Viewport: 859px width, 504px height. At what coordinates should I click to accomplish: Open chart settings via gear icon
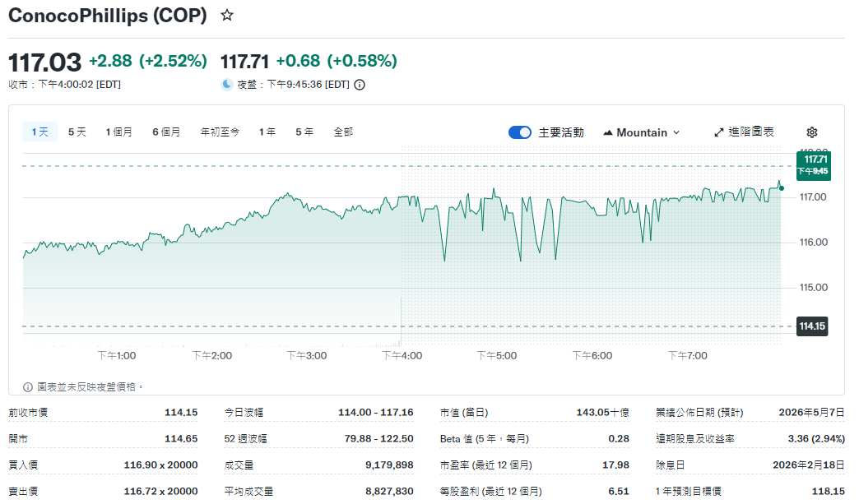pos(811,132)
